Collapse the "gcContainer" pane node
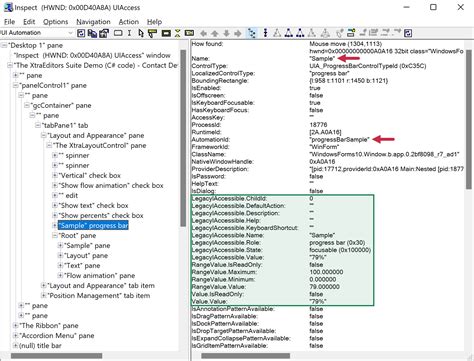This screenshot has width=474, height=361. point(27,105)
